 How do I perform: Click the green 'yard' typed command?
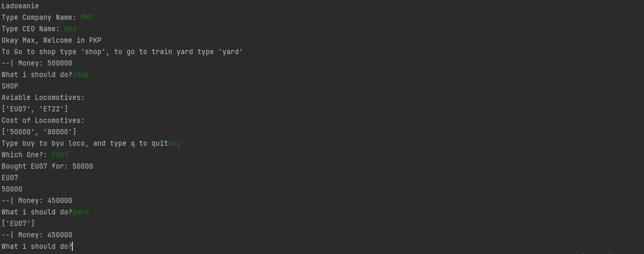(x=81, y=212)
